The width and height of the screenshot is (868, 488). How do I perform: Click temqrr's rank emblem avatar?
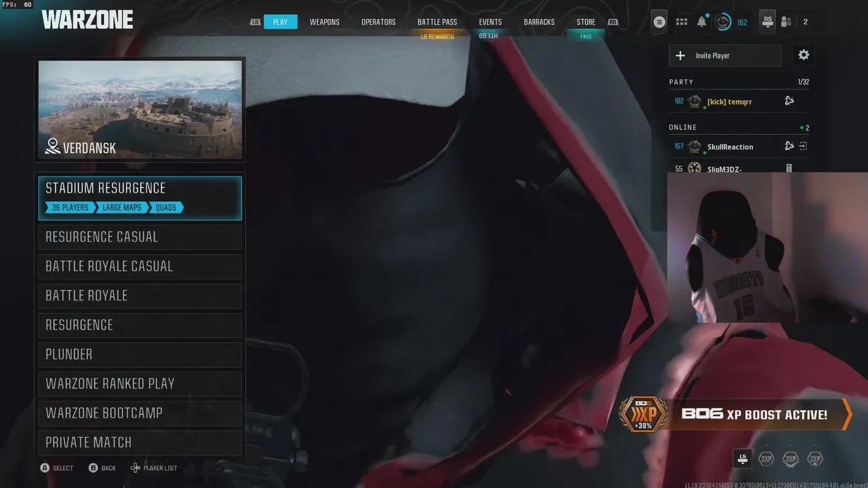694,101
